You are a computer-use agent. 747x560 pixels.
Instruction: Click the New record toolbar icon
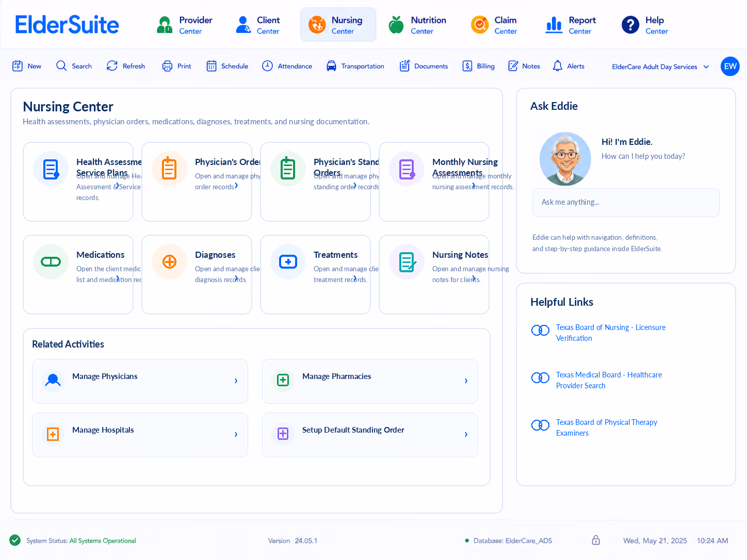click(x=18, y=66)
